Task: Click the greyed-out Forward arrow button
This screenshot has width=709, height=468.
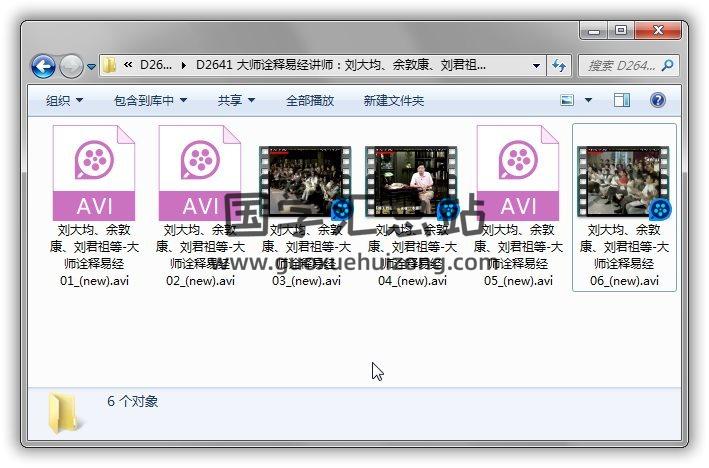Action: 71,66
